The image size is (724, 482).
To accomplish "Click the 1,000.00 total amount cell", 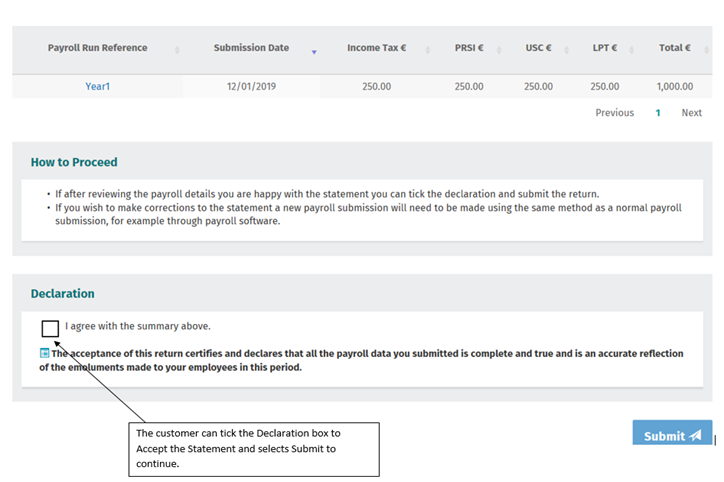I will [x=675, y=87].
